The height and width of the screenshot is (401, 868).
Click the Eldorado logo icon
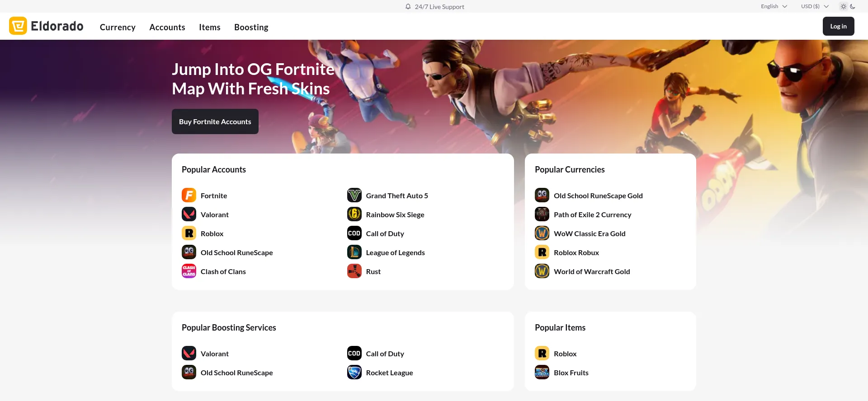coord(18,26)
